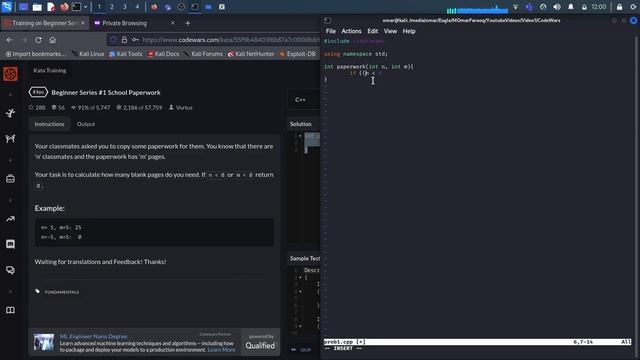Viewport: 640px width, 360px height.
Task: Click the int paperwork function line in vim
Action: click(x=369, y=67)
